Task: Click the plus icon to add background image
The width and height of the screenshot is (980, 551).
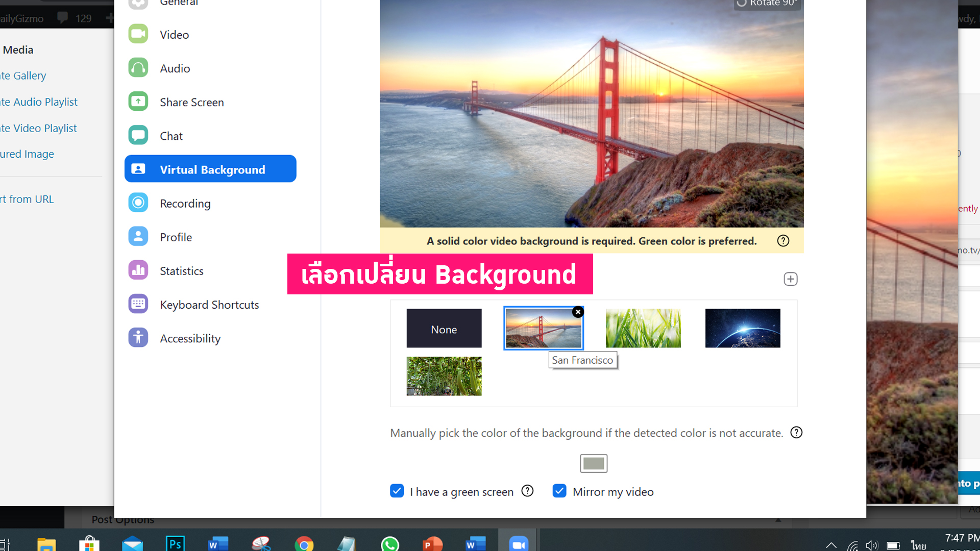Action: 790,279
